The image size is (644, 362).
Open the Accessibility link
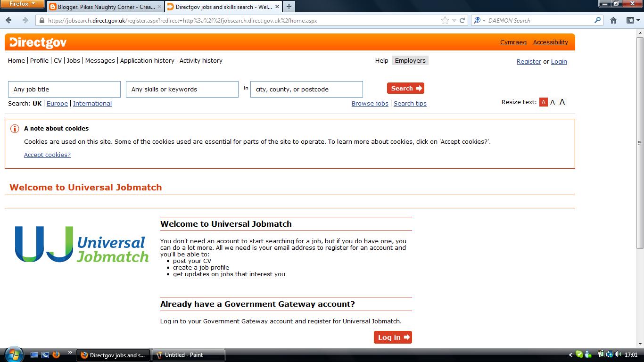tap(550, 42)
